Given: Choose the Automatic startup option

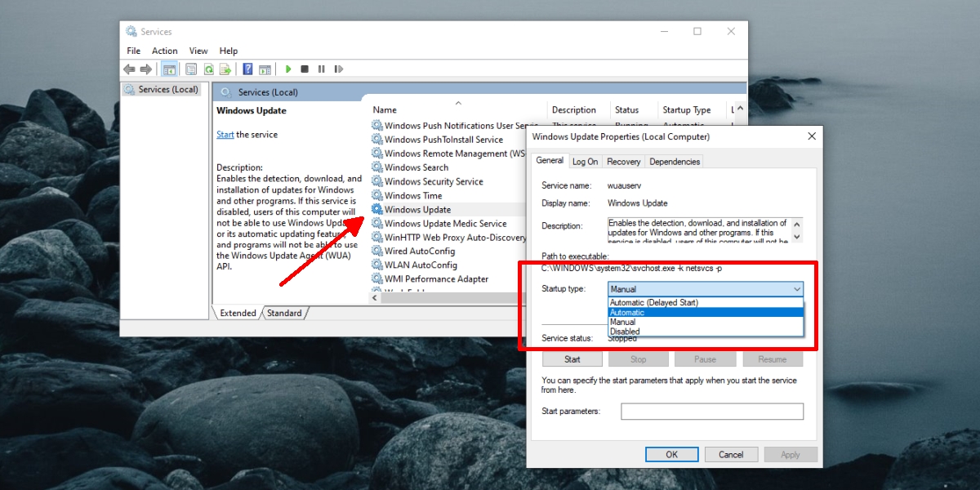Looking at the screenshot, I should click(706, 313).
